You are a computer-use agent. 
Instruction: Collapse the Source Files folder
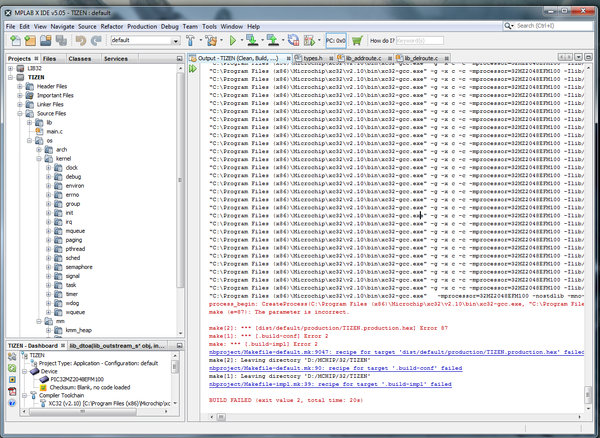pyautogui.click(x=20, y=114)
